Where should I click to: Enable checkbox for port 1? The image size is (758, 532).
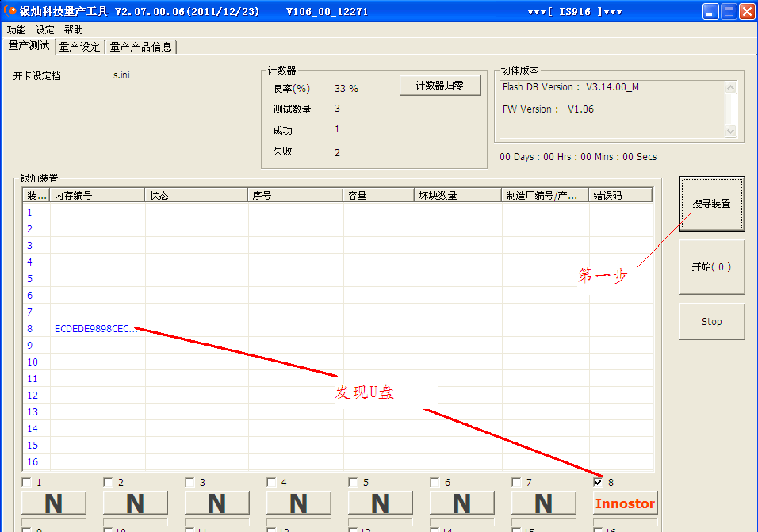click(27, 482)
